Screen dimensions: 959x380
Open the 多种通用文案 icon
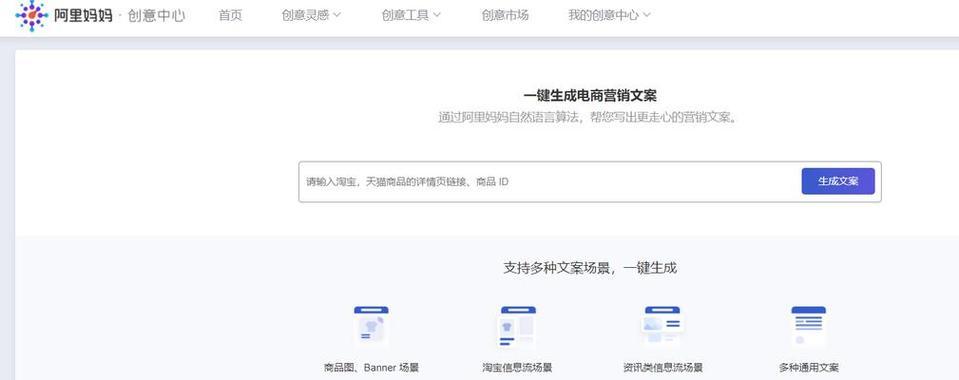[x=809, y=326]
